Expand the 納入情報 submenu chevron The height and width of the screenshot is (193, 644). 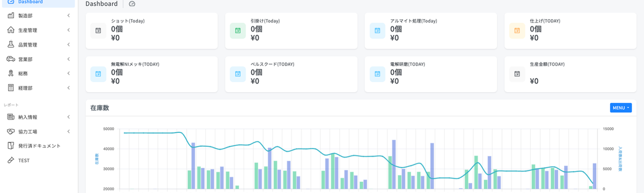click(x=69, y=117)
